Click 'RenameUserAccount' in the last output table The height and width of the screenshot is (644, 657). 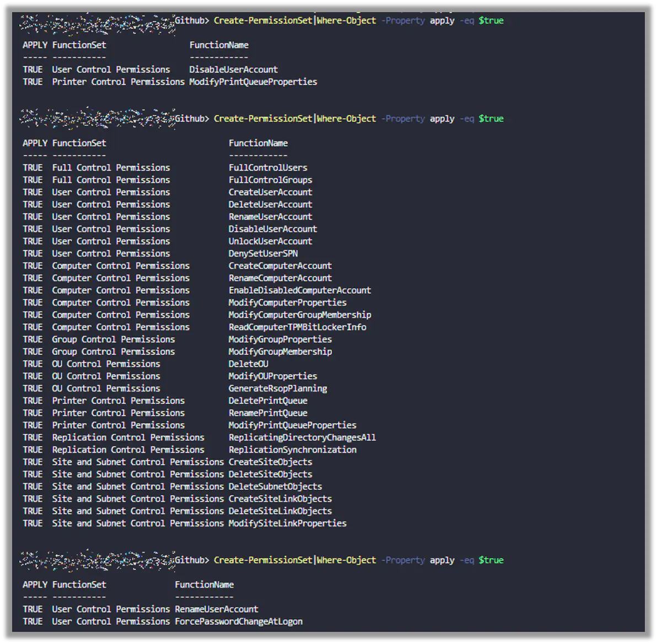pos(216,609)
